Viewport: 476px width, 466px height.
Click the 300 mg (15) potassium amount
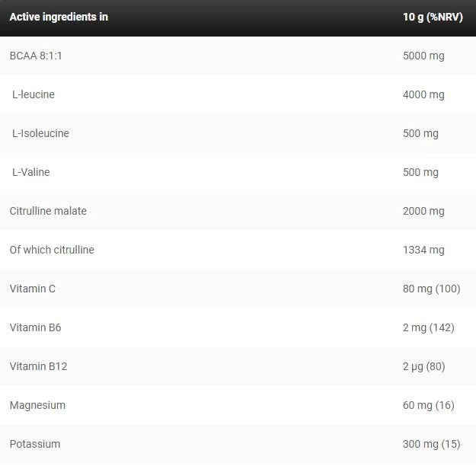[x=431, y=444]
